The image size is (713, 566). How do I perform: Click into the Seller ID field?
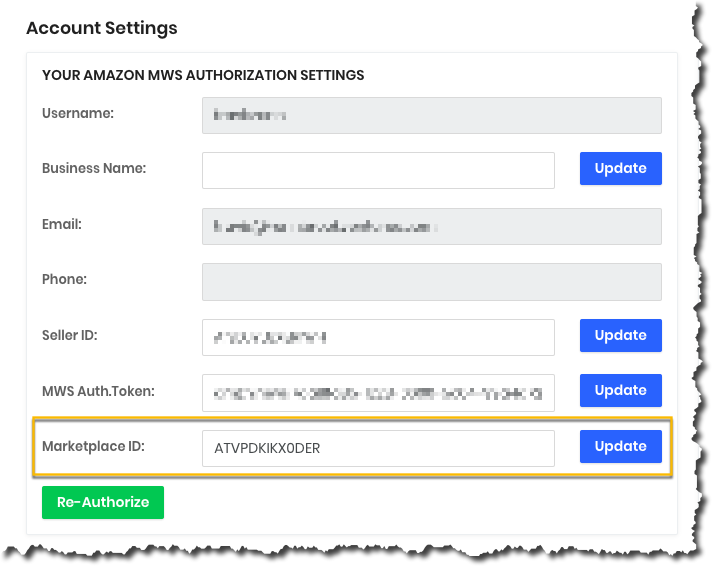378,337
